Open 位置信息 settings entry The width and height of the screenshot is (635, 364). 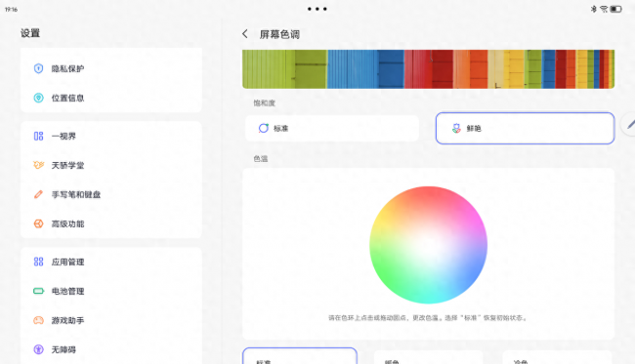[x=111, y=98]
